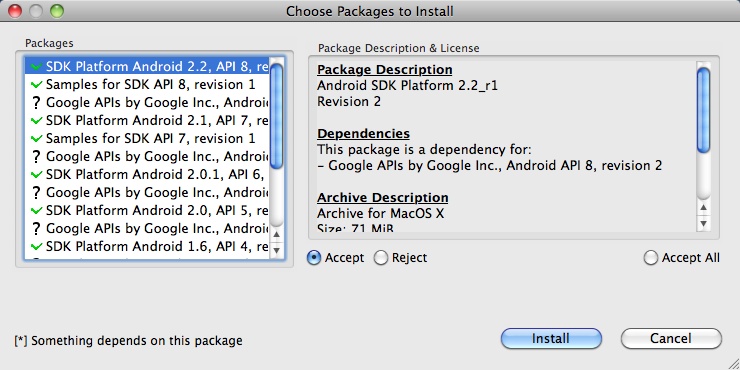Select row 'SDK Platform Android 1.6, API 4'
This screenshot has width=740, height=370.
[x=147, y=246]
